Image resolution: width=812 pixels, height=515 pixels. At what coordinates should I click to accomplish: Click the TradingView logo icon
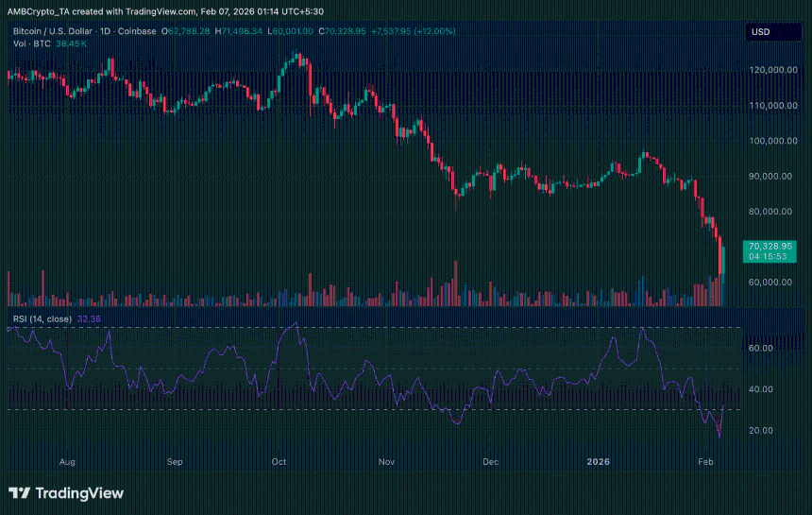coord(19,493)
